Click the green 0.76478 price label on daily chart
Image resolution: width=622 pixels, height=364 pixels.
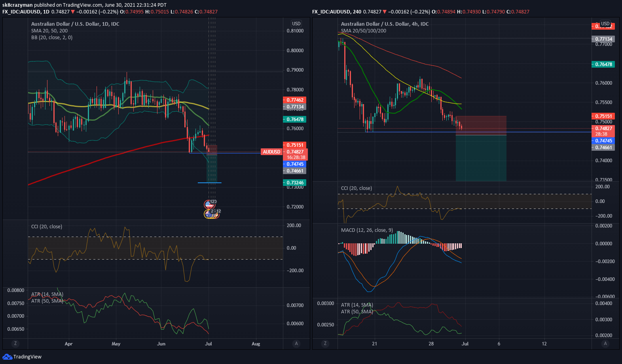point(295,119)
